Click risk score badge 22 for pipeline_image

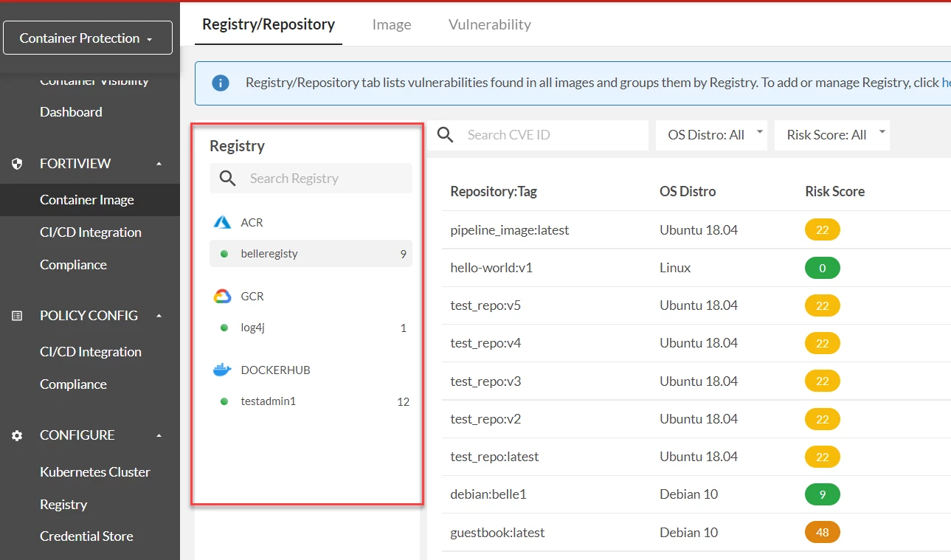(x=823, y=230)
